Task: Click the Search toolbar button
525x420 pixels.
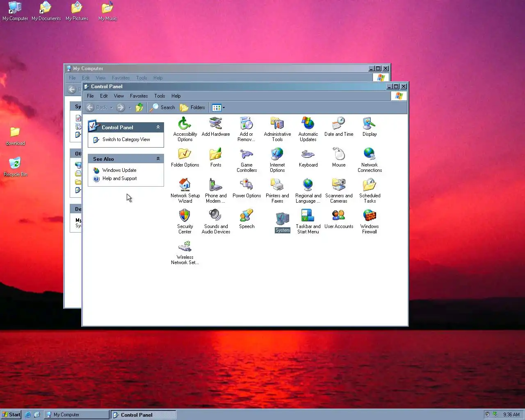Action: click(163, 107)
